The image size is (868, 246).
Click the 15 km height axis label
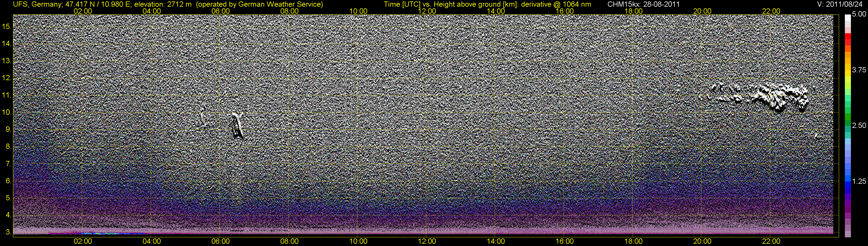click(x=6, y=27)
